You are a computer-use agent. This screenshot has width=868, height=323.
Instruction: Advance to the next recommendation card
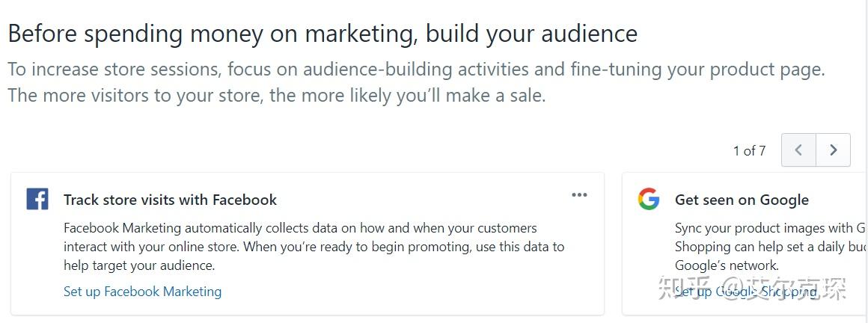833,150
